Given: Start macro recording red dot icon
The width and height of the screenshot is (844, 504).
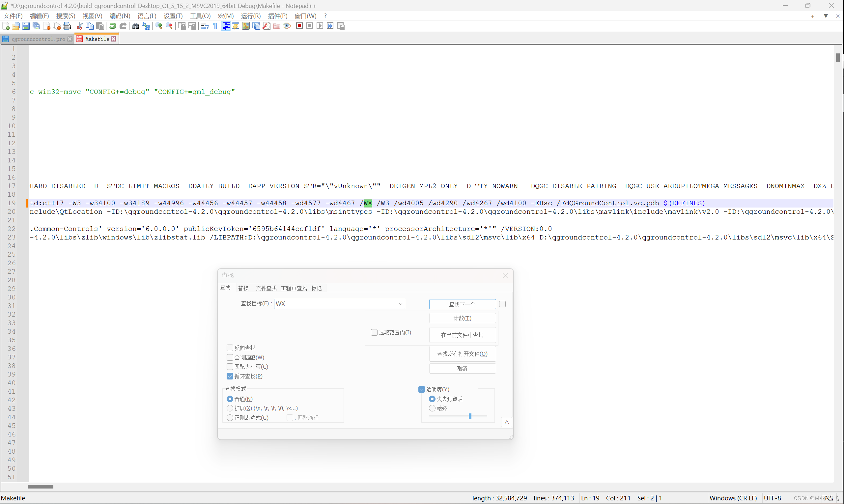Looking at the screenshot, I should (299, 26).
